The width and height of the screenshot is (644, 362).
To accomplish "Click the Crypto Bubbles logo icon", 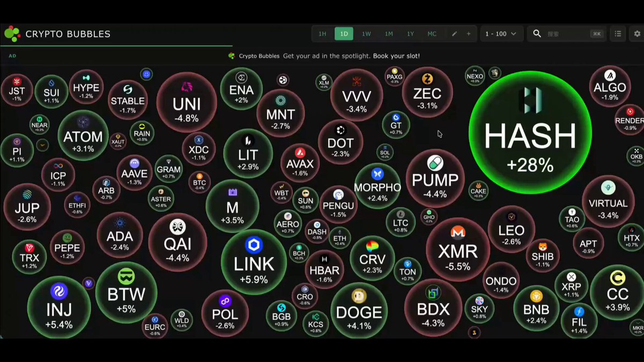I will 12,34.
